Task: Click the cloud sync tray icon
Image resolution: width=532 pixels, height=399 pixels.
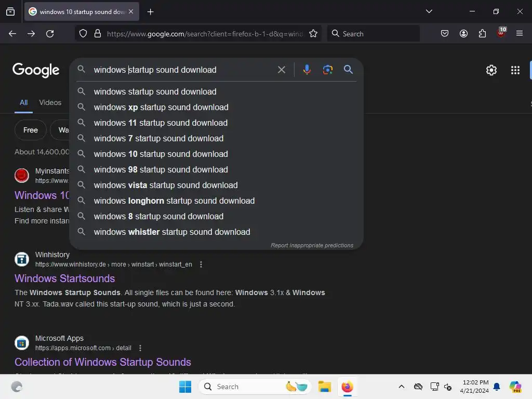Action: pyautogui.click(x=418, y=387)
